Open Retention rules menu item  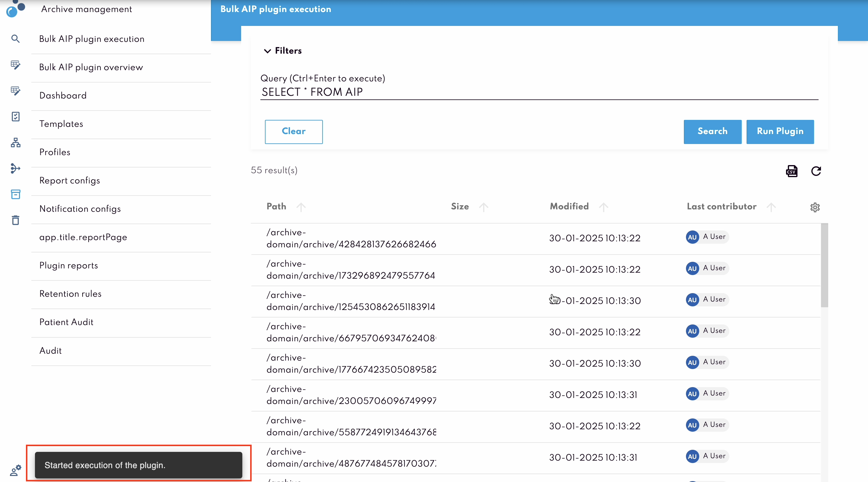coord(121,294)
